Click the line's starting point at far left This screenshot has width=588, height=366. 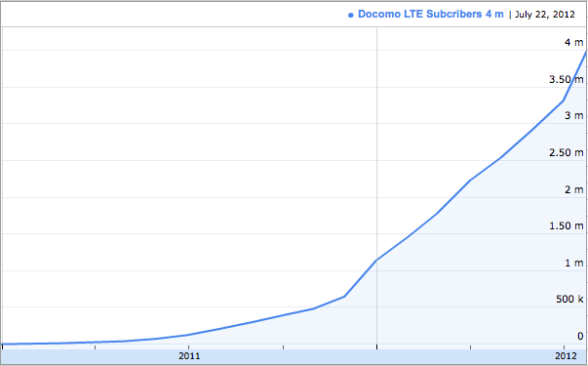(2, 344)
